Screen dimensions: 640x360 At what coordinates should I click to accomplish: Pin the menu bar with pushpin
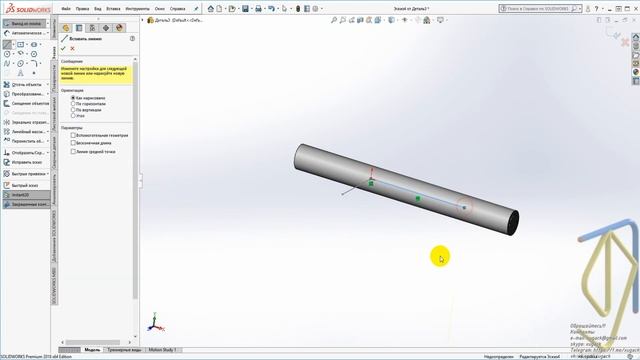coord(196,9)
